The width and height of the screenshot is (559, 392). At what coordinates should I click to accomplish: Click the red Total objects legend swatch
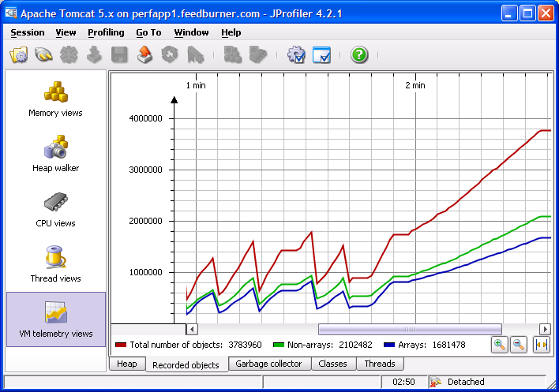tap(121, 345)
